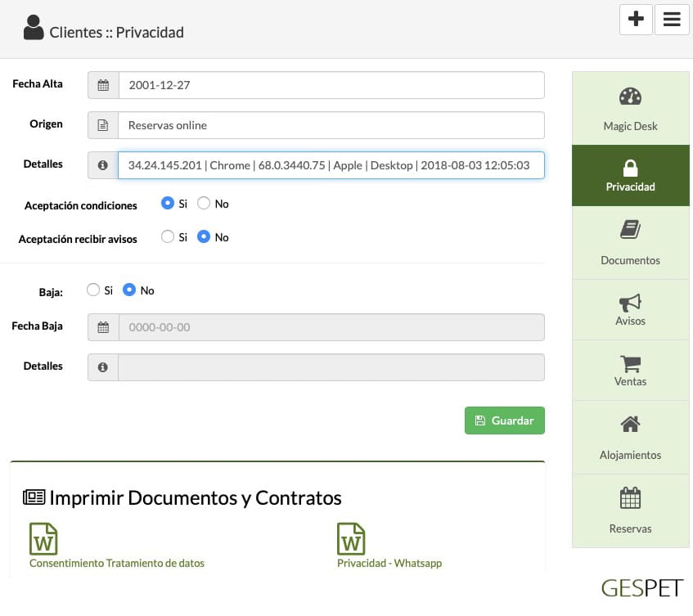The width and height of the screenshot is (693, 616).
Task: Open the hamburger menu
Action: 672,20
